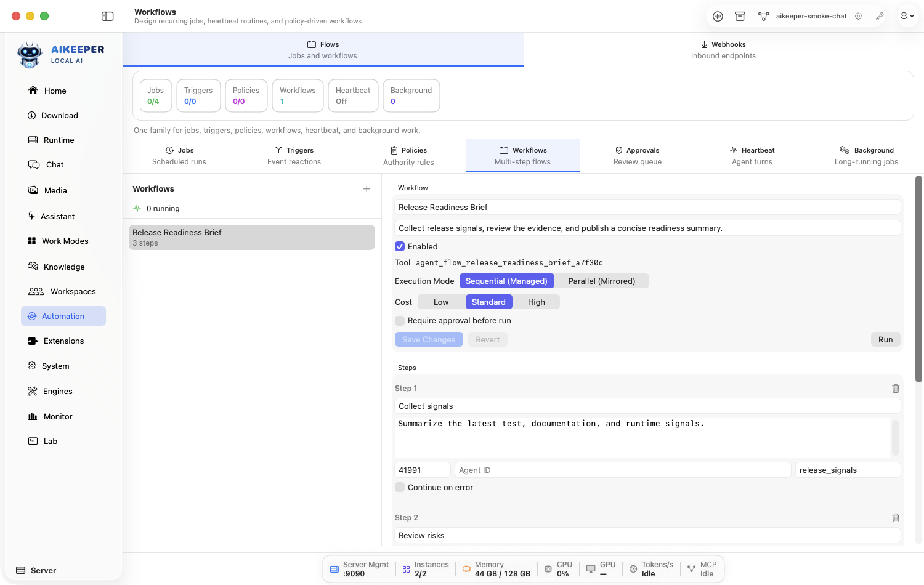
Task: Switch to the Flows tab
Action: tap(323, 50)
